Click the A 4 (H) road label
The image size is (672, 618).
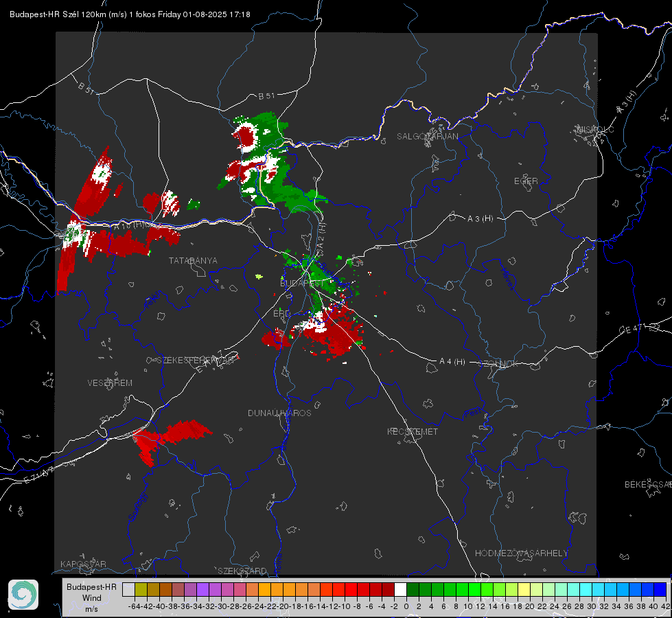click(452, 362)
